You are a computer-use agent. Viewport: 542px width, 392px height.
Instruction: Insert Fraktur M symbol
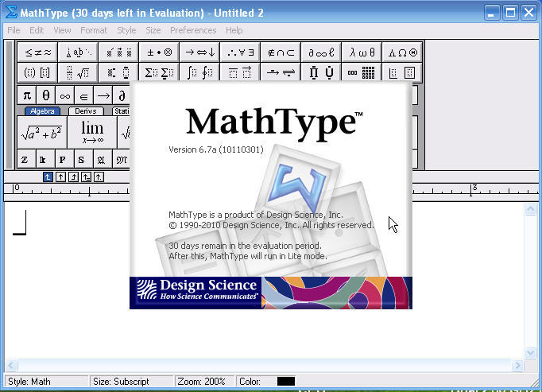(122, 160)
